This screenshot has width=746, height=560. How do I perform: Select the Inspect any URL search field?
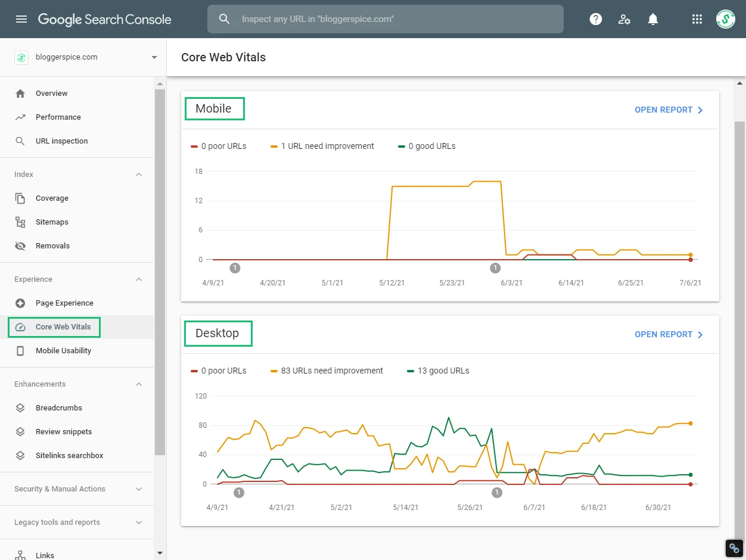pyautogui.click(x=386, y=19)
